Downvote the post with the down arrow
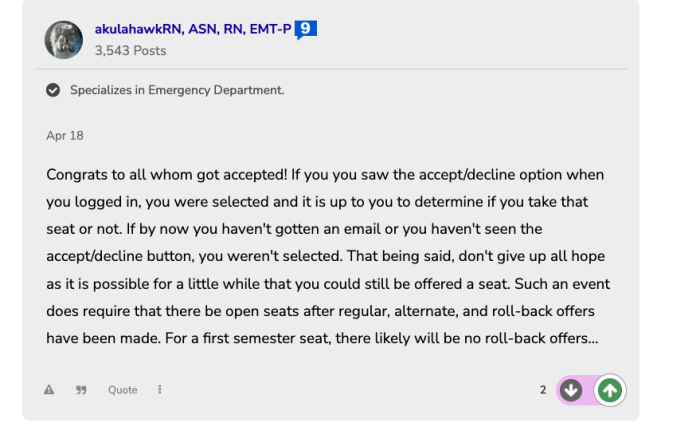 [571, 390]
